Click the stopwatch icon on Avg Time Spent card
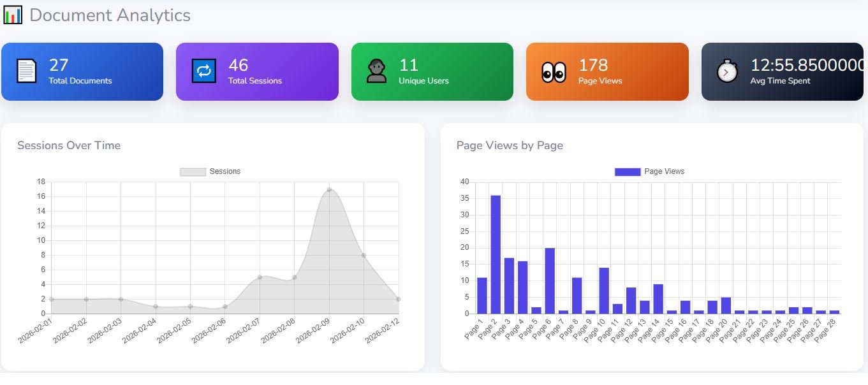The height and width of the screenshot is (385, 868). pyautogui.click(x=726, y=70)
